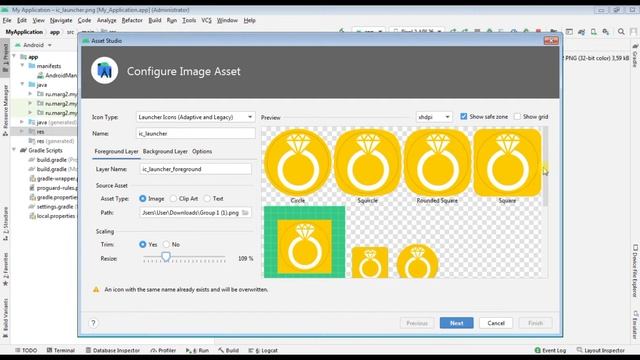Click the Circle icon preview thumbnail
This screenshot has height=360, width=640.
click(298, 162)
